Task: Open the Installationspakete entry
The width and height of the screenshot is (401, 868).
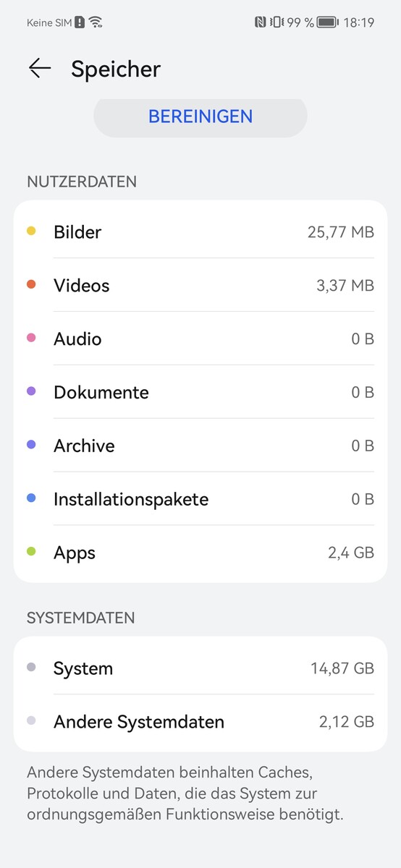Action: (x=200, y=499)
